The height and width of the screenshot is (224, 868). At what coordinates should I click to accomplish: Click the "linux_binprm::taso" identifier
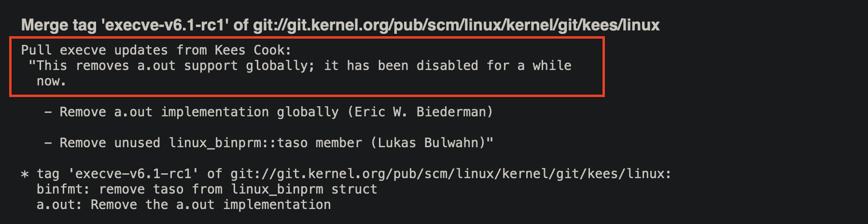(x=238, y=143)
